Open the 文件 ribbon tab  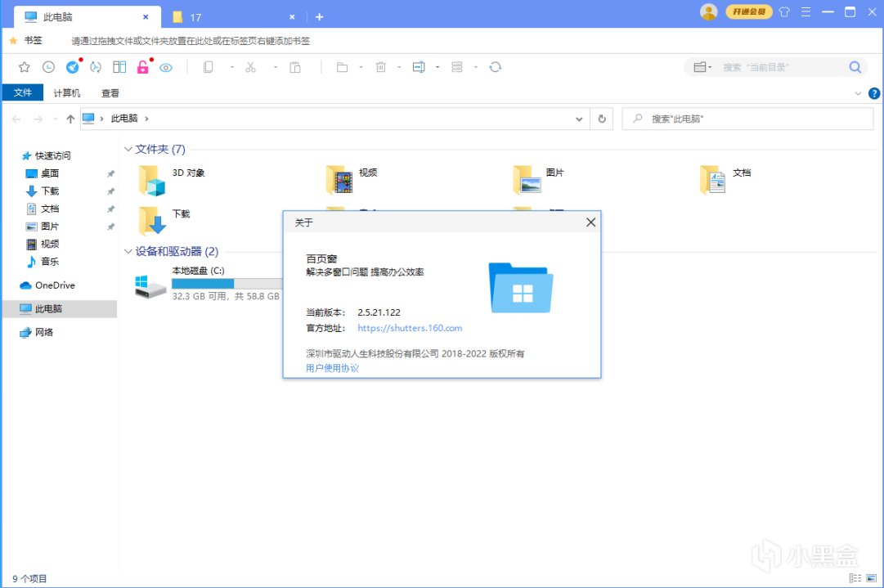pos(23,92)
